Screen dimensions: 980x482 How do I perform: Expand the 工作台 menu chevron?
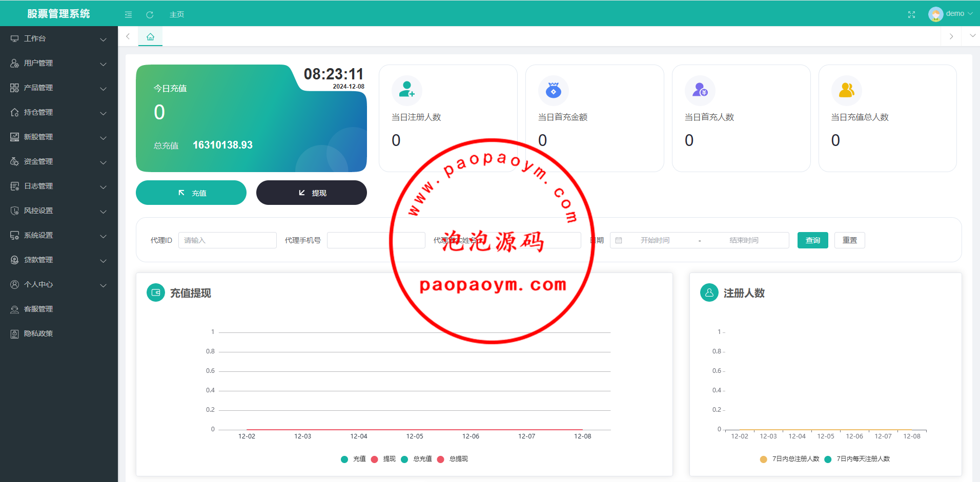point(103,39)
